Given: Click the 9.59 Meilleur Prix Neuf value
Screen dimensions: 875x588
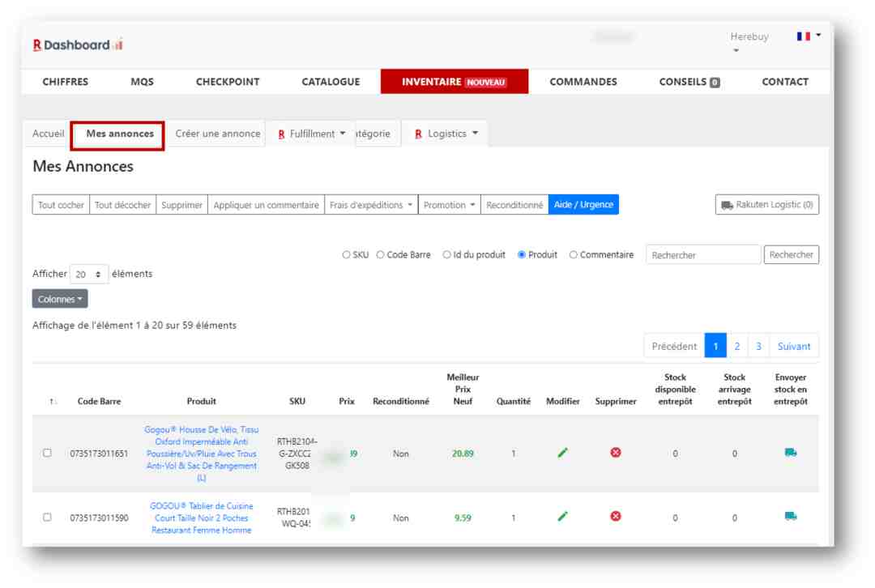Looking at the screenshot, I should pos(463,518).
